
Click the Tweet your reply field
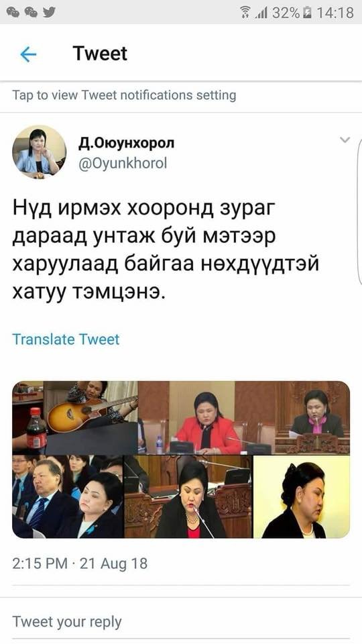click(181, 621)
